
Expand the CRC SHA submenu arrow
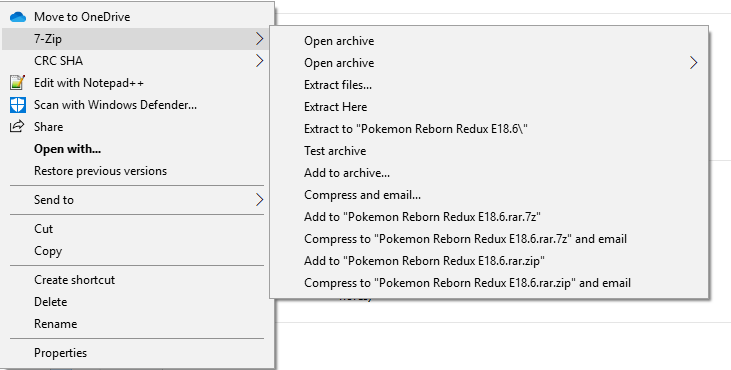(x=260, y=61)
